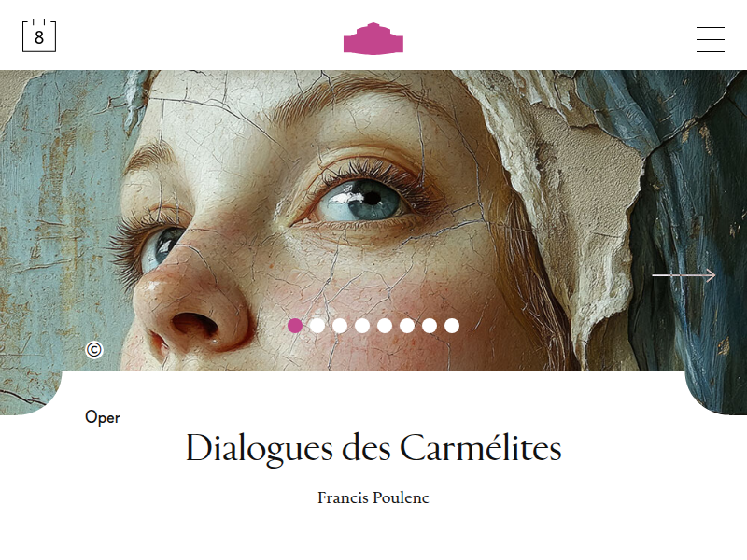Open the Dialogues des Carmélites title
The width and height of the screenshot is (747, 560).
pyautogui.click(x=373, y=448)
